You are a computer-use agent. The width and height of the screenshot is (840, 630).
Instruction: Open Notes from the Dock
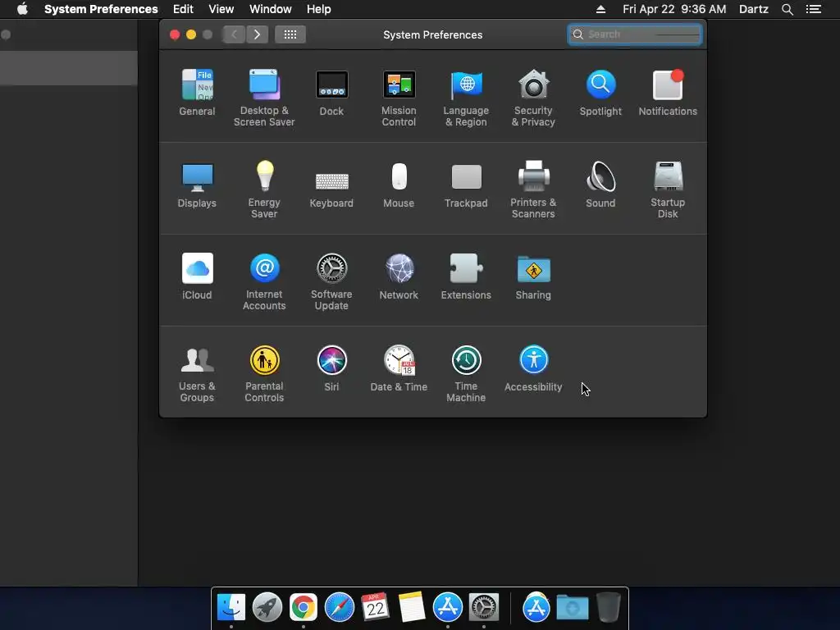click(412, 608)
